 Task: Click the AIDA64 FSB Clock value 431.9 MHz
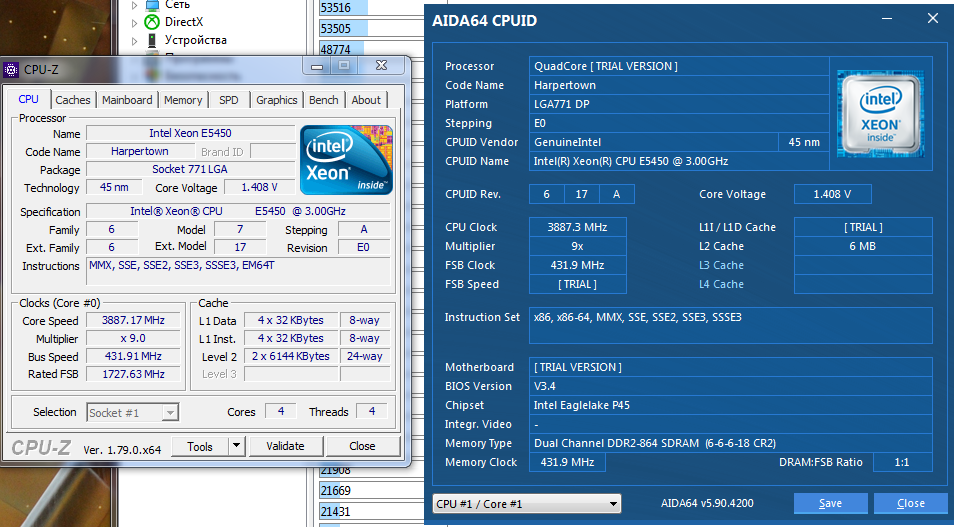pyautogui.click(x=577, y=265)
